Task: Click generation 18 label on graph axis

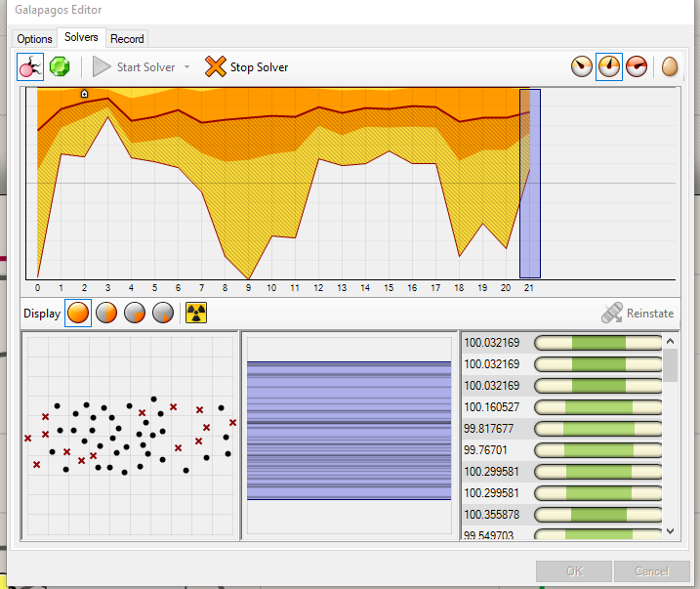Action: tap(459, 288)
